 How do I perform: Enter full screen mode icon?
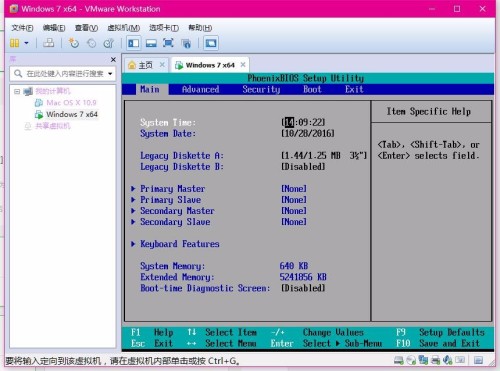pos(168,43)
